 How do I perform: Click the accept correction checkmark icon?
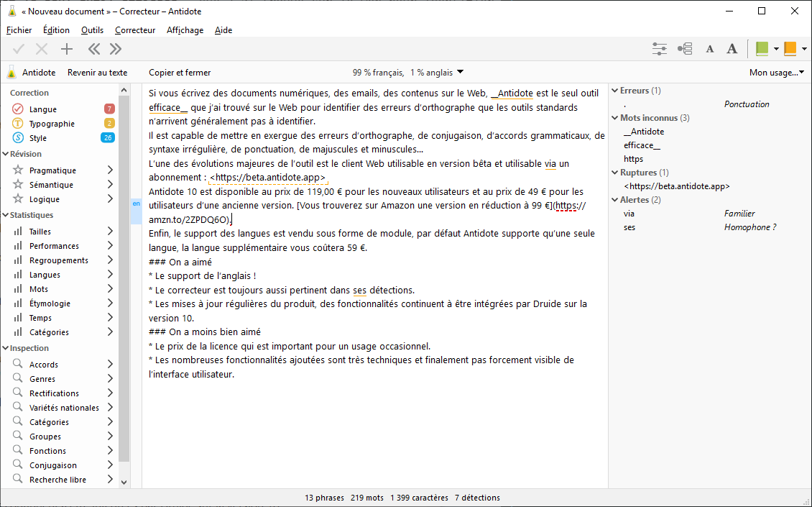[19, 49]
